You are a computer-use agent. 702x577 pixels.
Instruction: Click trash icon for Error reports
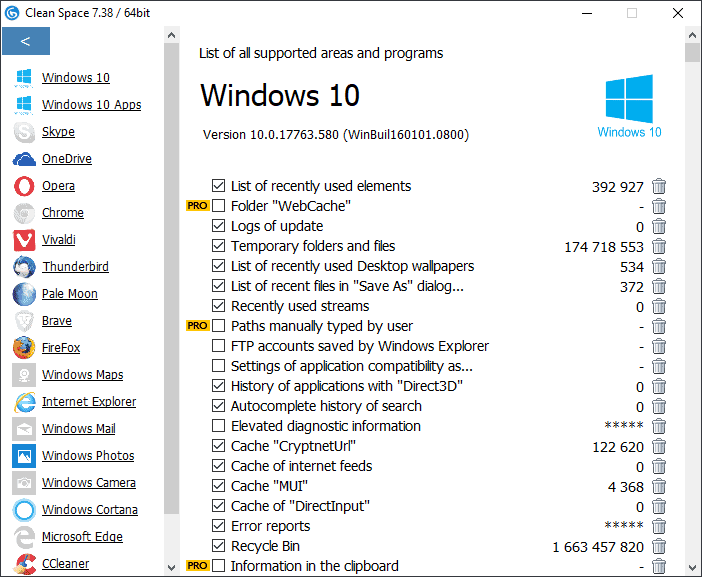pos(659,526)
